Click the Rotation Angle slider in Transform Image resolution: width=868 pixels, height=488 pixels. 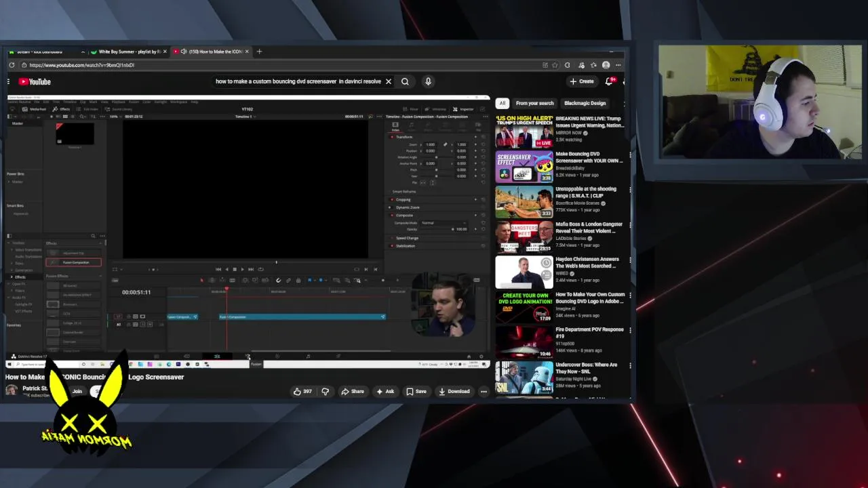click(x=435, y=157)
